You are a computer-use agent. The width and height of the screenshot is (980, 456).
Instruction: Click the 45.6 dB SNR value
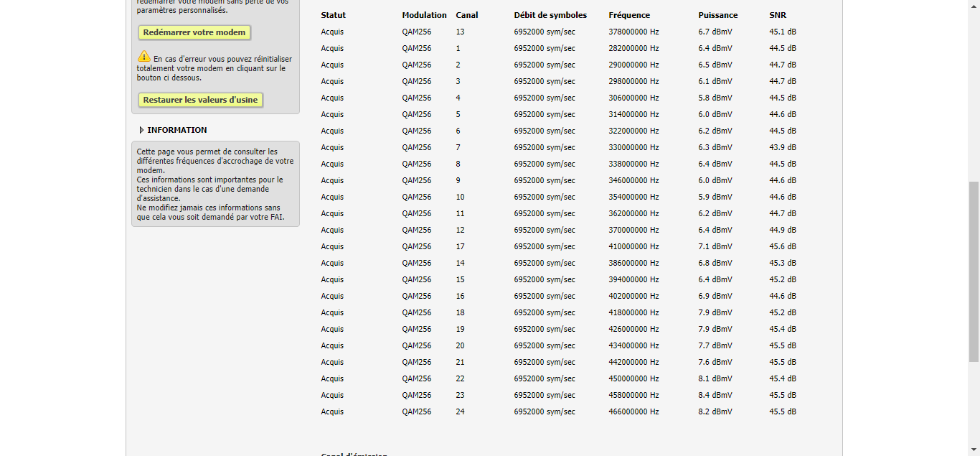pos(782,246)
